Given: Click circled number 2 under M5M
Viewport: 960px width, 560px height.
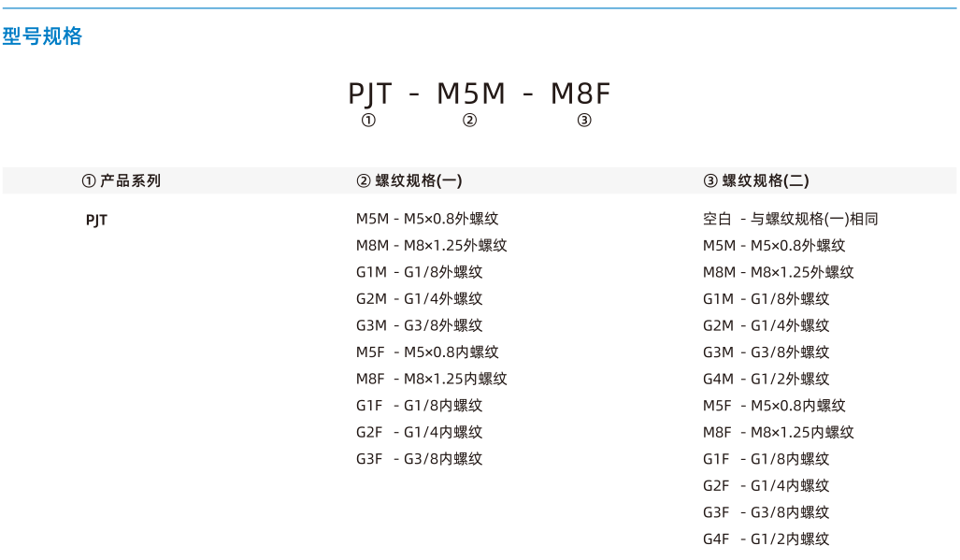Looking at the screenshot, I should point(469,121).
